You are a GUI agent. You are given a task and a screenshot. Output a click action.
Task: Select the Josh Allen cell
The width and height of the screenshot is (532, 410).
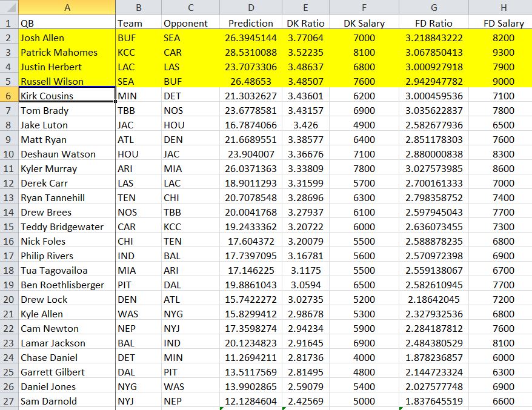point(67,38)
